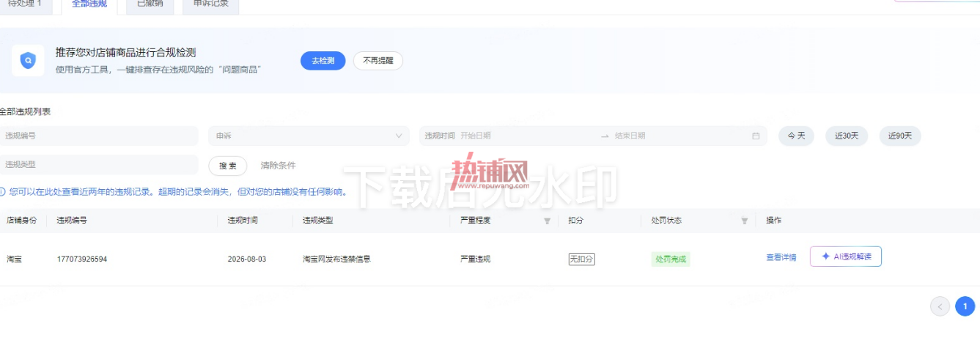Image resolution: width=980 pixels, height=343 pixels.
Task: Open the calendar icon in date range
Action: pos(756,136)
